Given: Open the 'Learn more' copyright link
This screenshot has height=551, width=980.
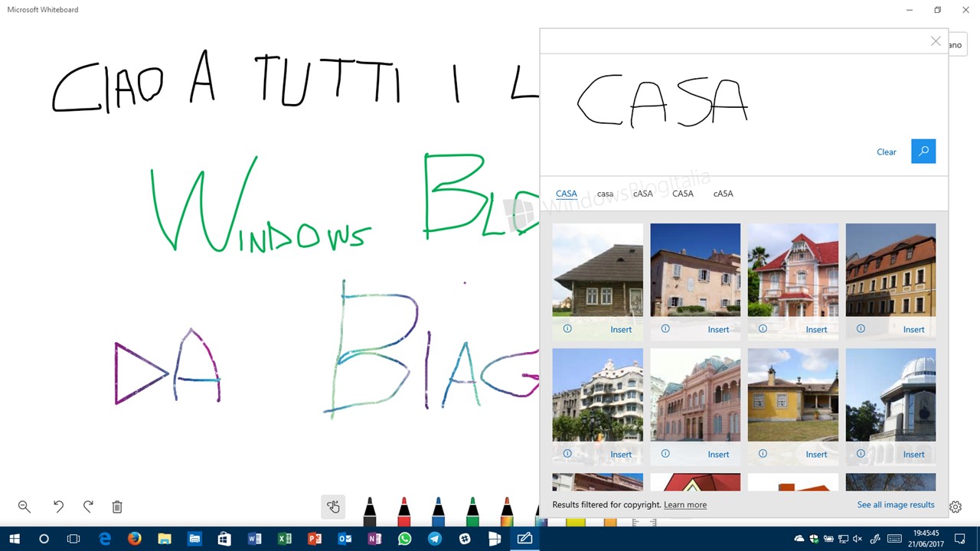Looking at the screenshot, I should [x=684, y=505].
